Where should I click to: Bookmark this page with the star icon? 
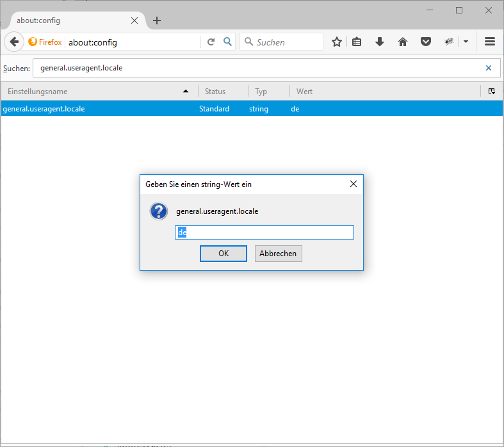coord(337,42)
